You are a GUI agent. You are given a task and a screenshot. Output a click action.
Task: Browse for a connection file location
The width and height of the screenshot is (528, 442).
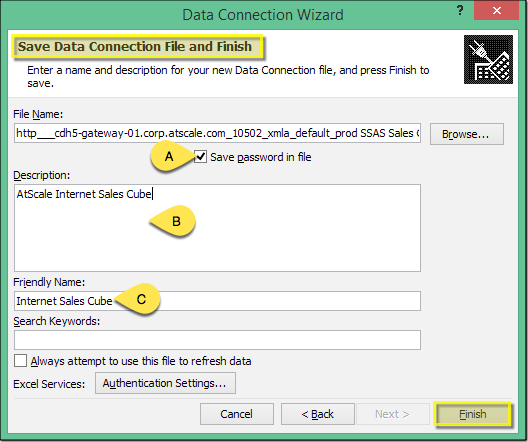click(467, 134)
